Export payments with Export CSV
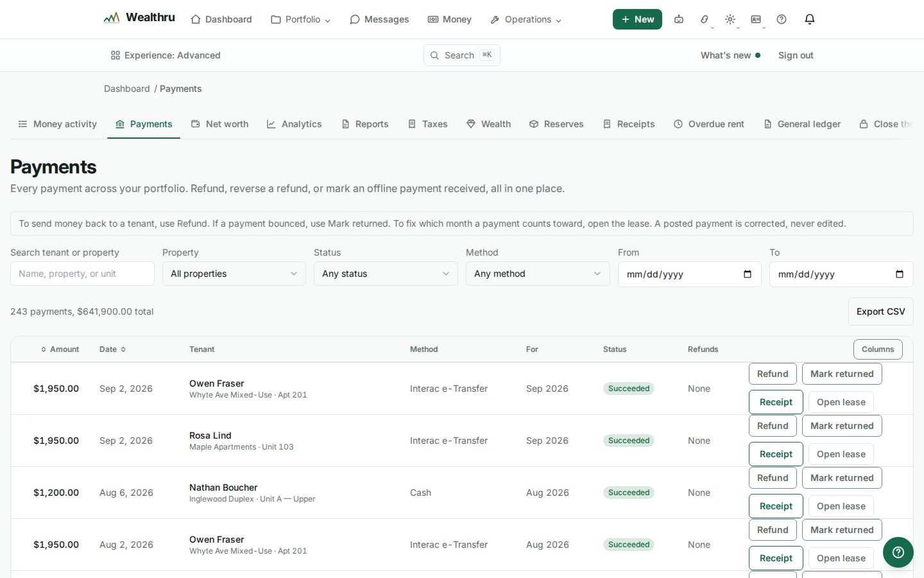 (881, 311)
